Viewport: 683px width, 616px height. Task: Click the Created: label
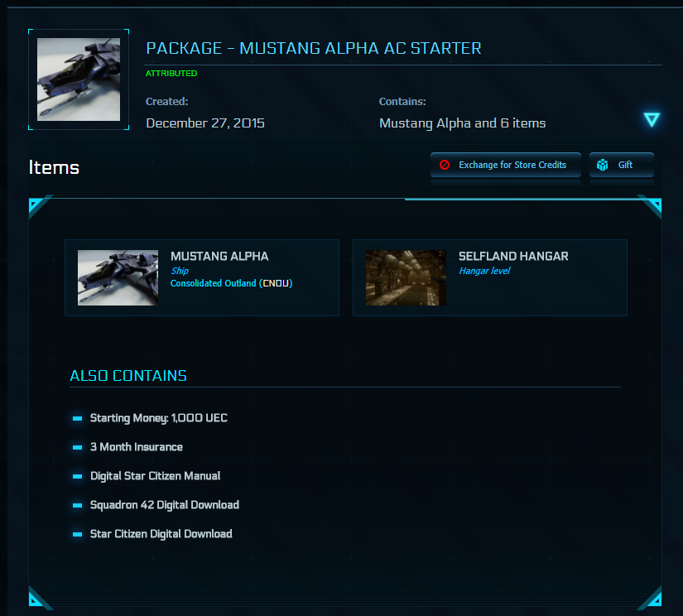tap(167, 102)
